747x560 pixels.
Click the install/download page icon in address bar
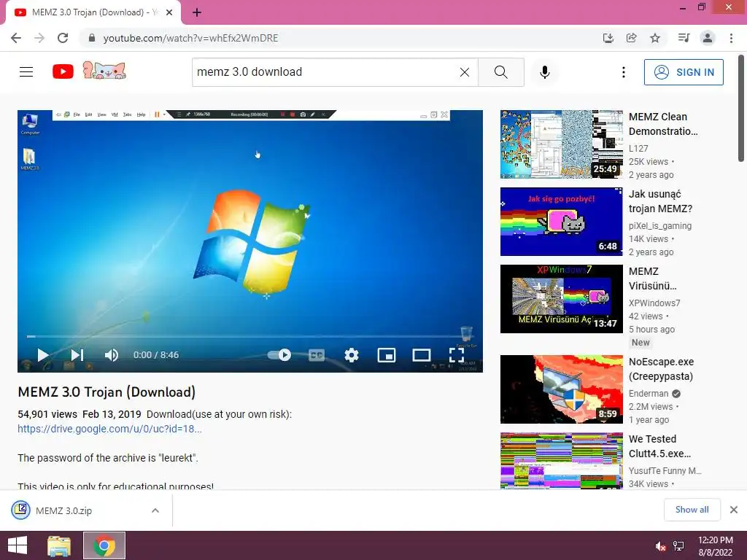608,38
